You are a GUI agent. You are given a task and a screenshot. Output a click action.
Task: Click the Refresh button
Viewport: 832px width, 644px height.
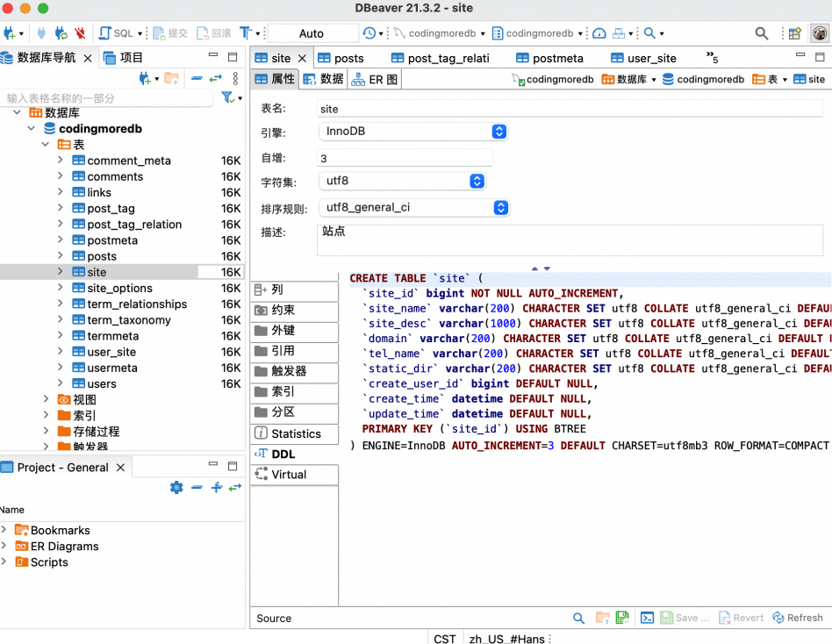pyautogui.click(x=798, y=618)
